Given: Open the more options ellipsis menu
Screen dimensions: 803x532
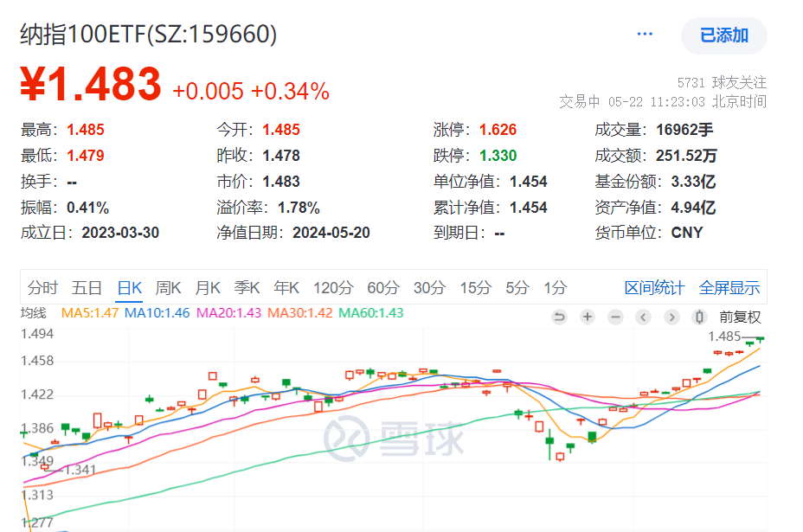Looking at the screenshot, I should point(644,33).
